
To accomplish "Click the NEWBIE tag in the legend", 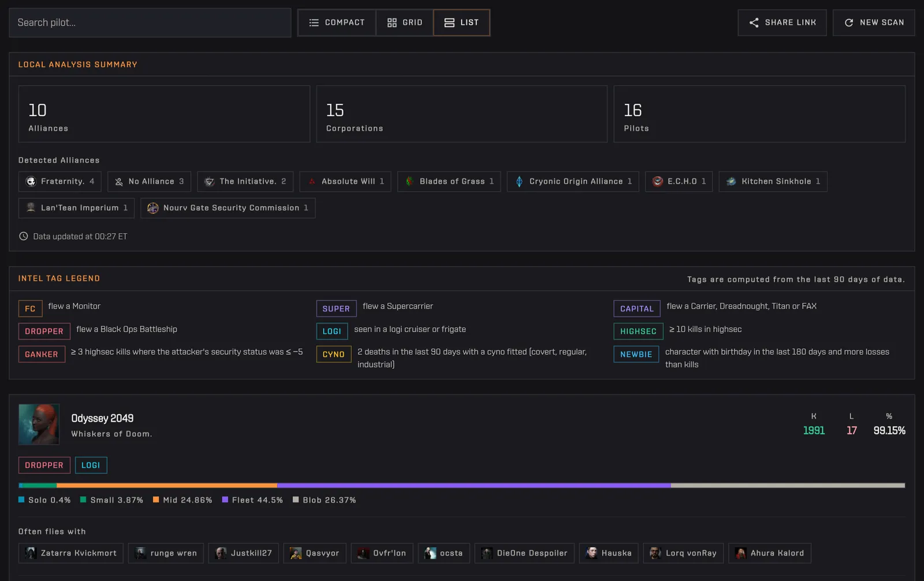I will click(636, 355).
